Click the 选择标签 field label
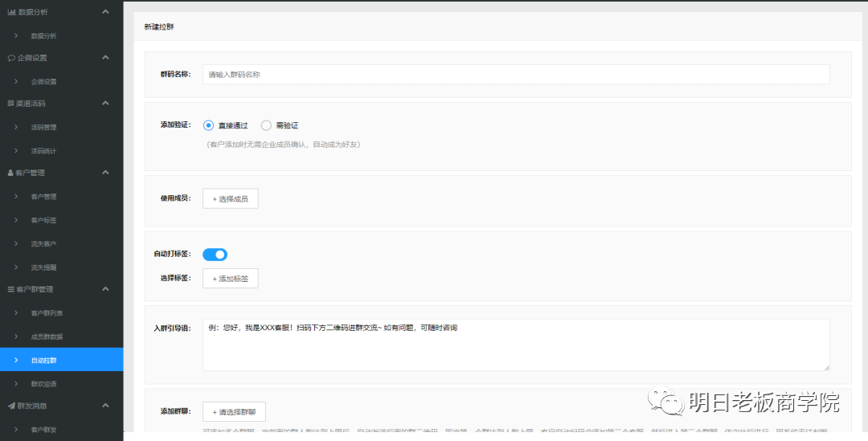The height and width of the screenshot is (441, 868). click(x=175, y=278)
